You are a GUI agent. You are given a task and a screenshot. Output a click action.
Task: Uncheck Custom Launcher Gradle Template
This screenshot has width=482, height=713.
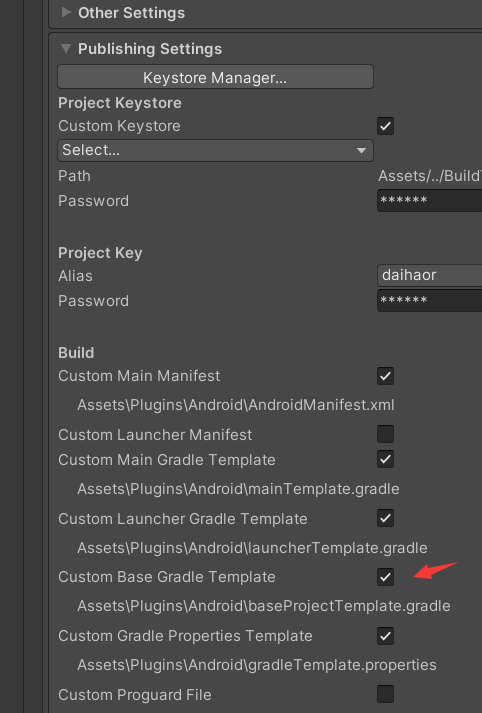point(385,518)
